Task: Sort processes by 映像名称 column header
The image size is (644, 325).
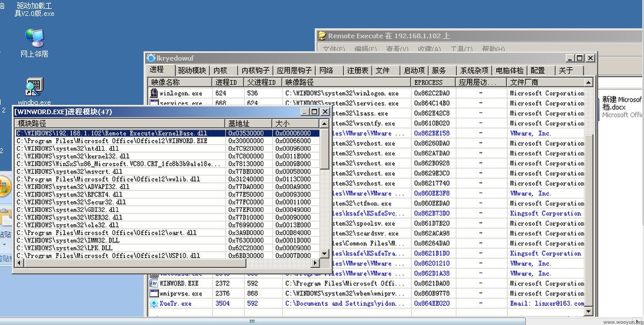Action: tap(180, 82)
